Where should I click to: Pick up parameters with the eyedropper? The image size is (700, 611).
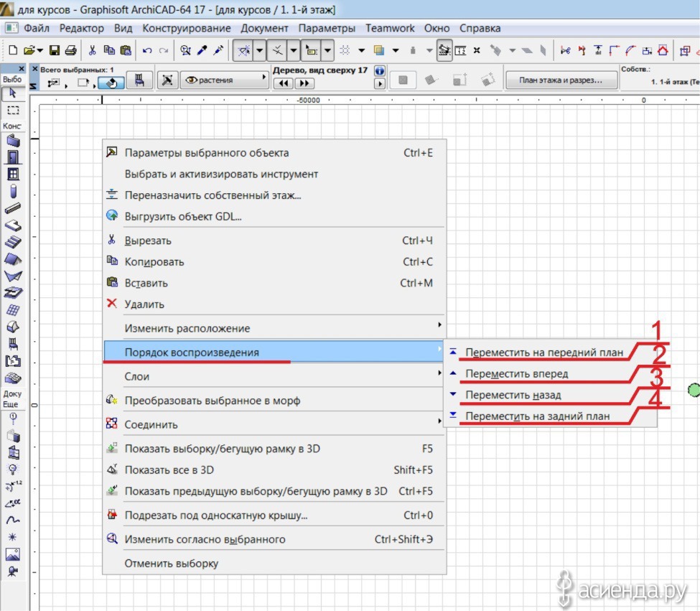coord(202,50)
